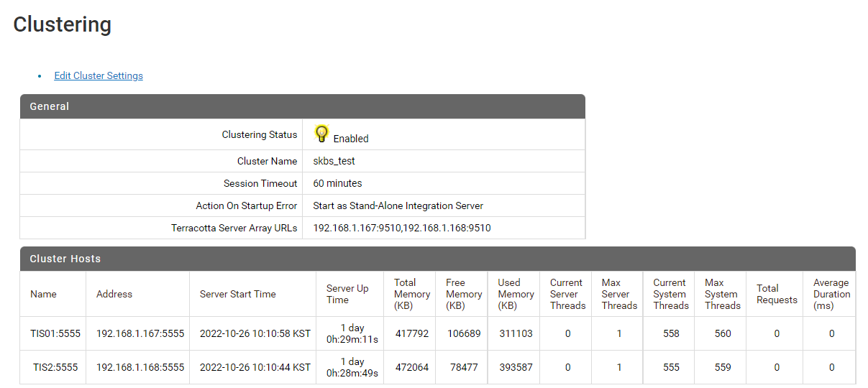Click the cluster name value skbs_test
Screen dimensions: 868x388
point(334,161)
